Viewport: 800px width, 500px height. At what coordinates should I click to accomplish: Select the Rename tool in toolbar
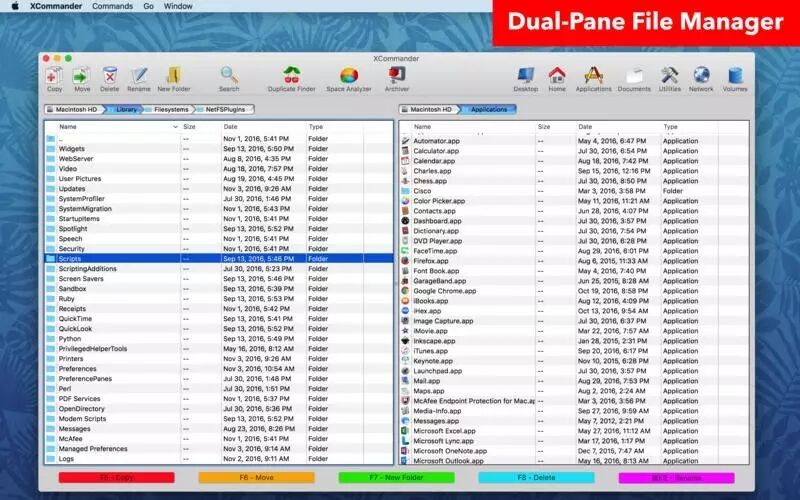pos(139,79)
